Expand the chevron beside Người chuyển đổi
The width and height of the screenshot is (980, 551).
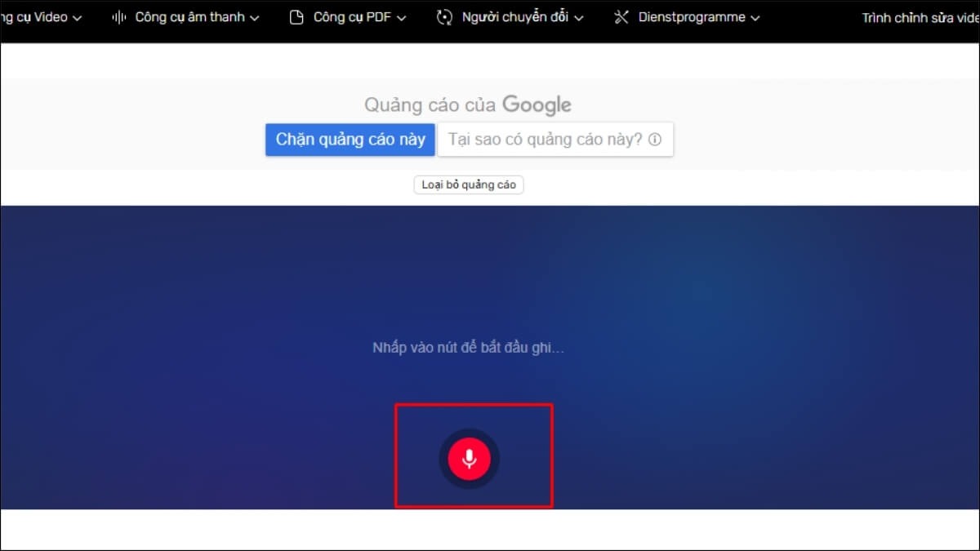[x=579, y=18]
